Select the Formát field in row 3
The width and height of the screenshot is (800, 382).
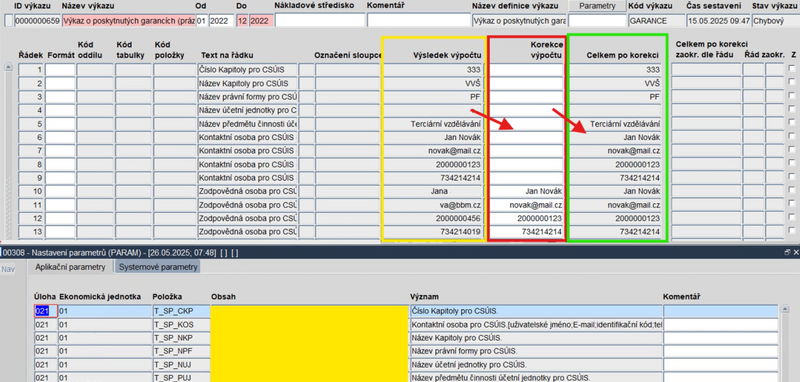click(60, 96)
